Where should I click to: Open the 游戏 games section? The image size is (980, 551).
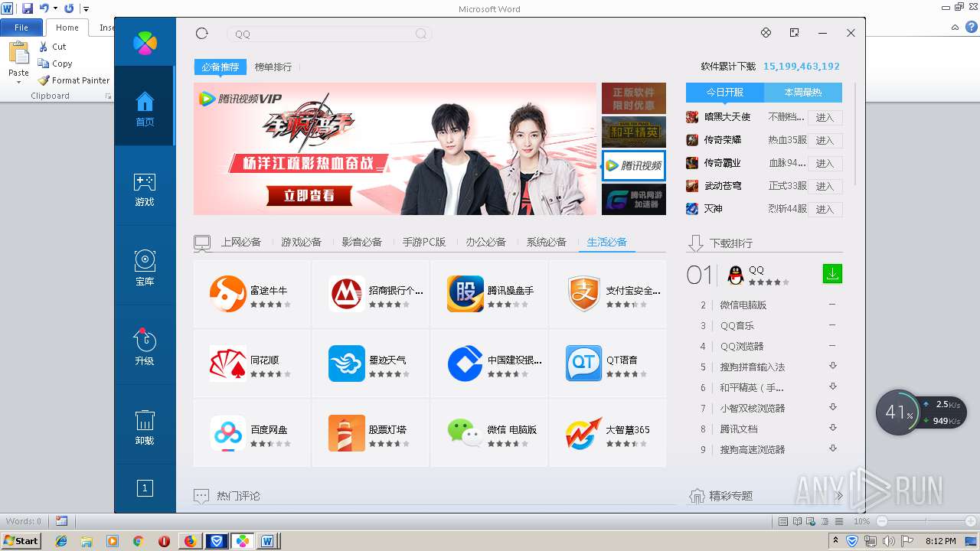click(x=145, y=190)
